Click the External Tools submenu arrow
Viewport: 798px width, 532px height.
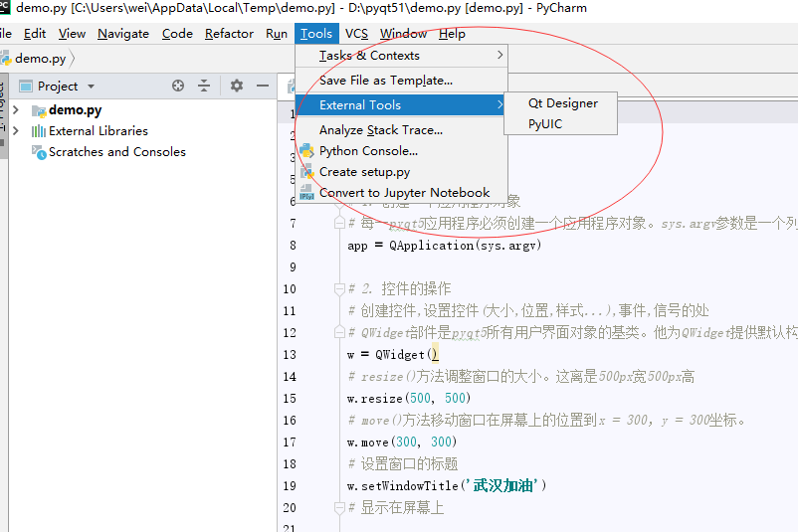coord(499,104)
